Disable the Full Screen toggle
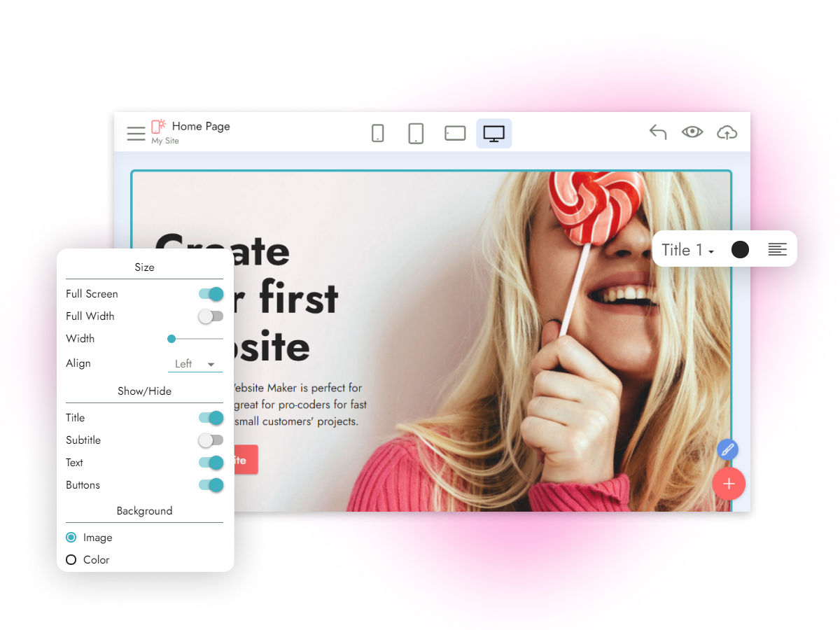Screen dimensions: 840x630 coord(211,294)
